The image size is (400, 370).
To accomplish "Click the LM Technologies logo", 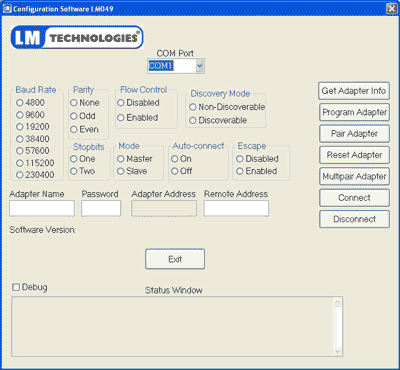I will click(x=77, y=37).
